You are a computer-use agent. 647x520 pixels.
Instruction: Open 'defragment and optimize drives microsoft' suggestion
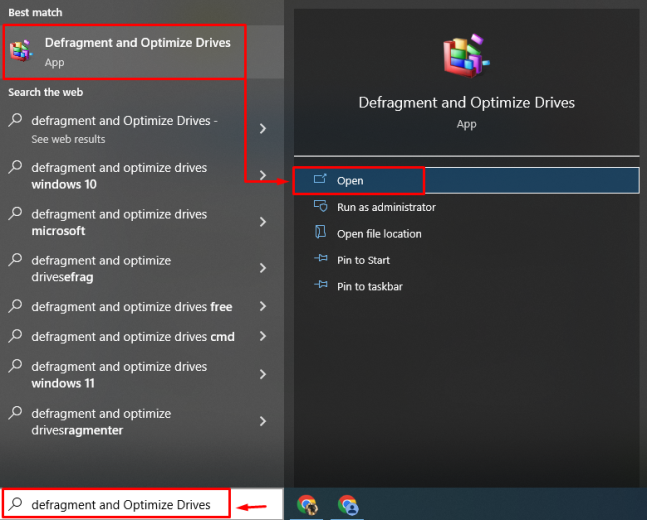(x=142, y=222)
